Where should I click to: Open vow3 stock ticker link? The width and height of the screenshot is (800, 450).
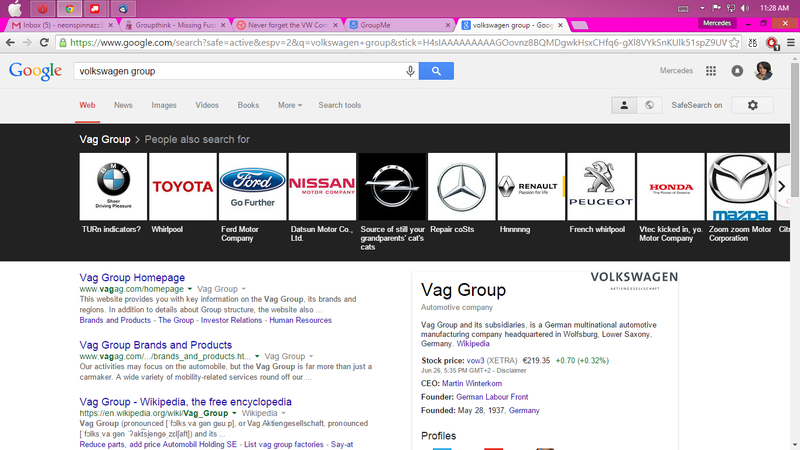476,361
